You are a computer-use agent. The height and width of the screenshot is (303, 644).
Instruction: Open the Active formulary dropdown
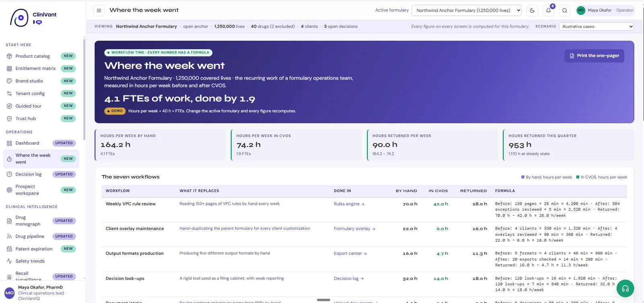point(466,10)
